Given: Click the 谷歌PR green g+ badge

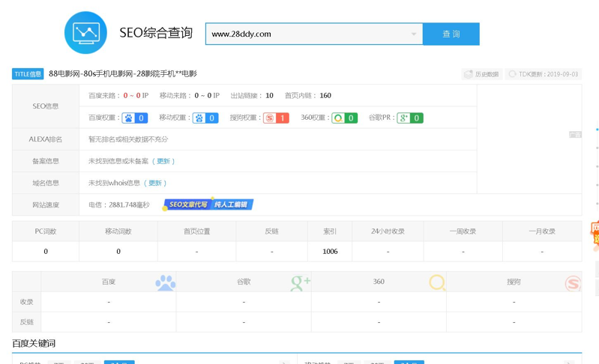Looking at the screenshot, I should tap(410, 118).
